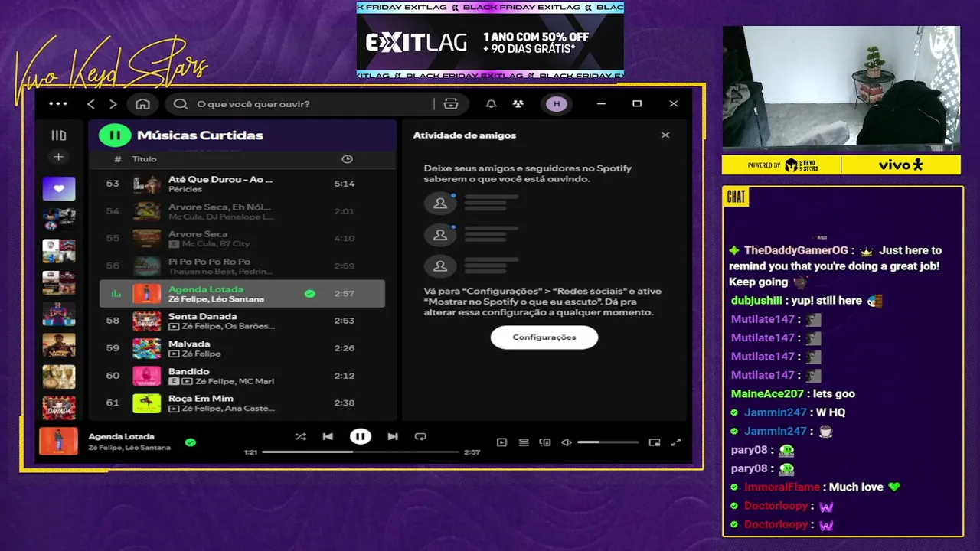Image resolution: width=980 pixels, height=551 pixels.
Task: Skip to next track
Action: [393, 437]
